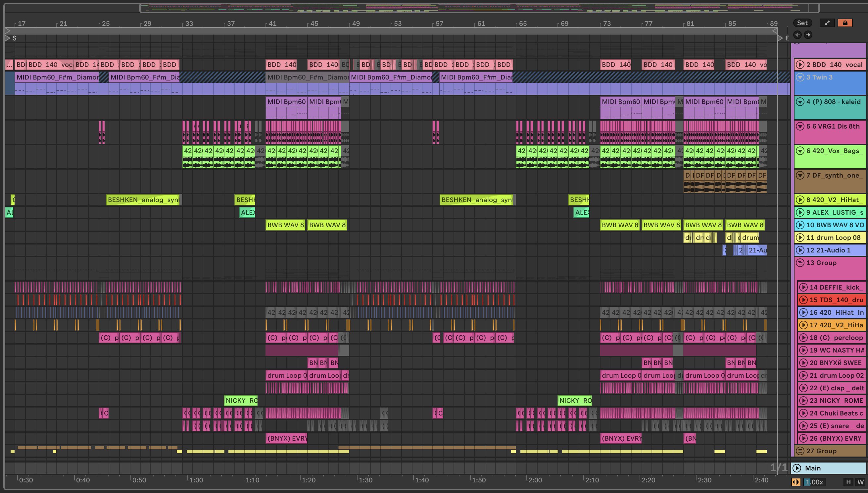The width and height of the screenshot is (868, 493).
Task: Click the H optimize height button
Action: click(848, 482)
